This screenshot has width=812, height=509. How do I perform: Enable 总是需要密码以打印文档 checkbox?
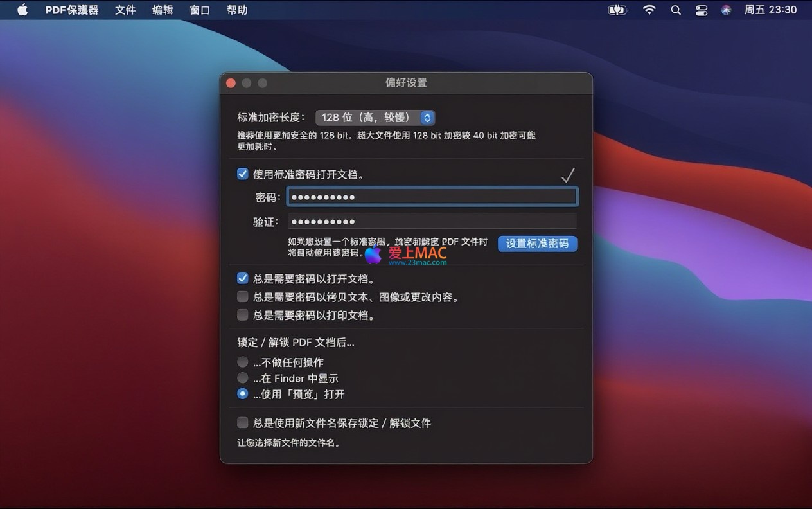[243, 315]
